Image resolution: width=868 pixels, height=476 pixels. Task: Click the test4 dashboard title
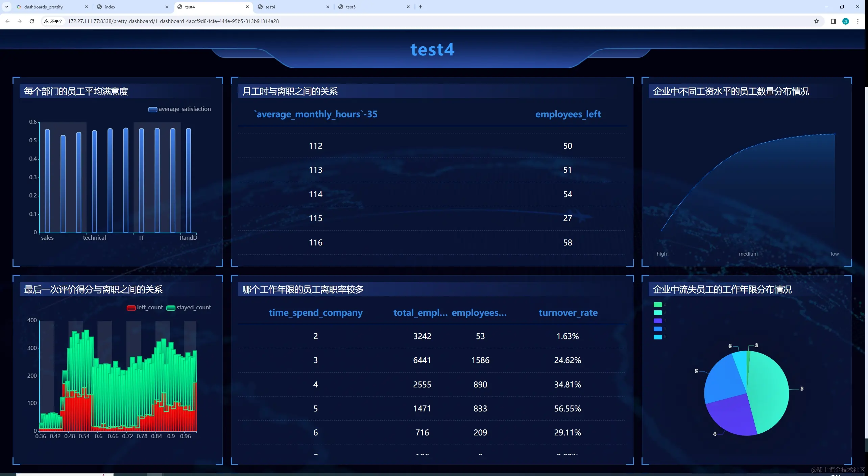coord(432,50)
